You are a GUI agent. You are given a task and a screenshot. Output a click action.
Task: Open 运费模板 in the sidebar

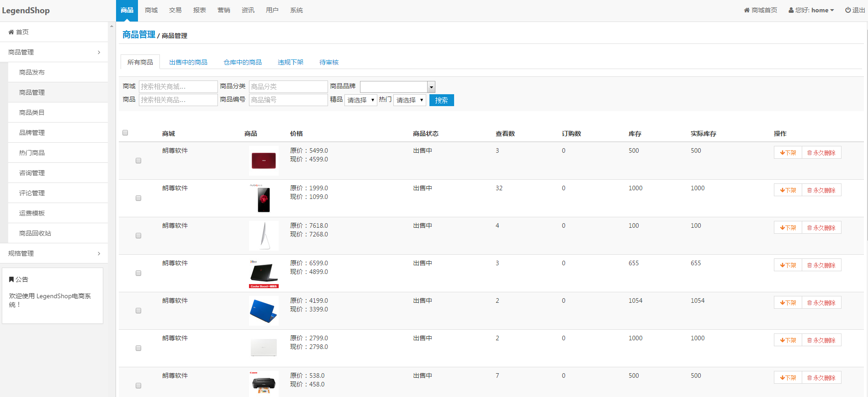point(58,213)
